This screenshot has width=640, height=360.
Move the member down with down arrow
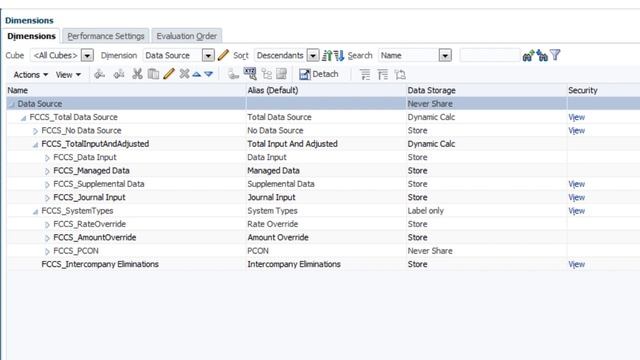(x=209, y=74)
